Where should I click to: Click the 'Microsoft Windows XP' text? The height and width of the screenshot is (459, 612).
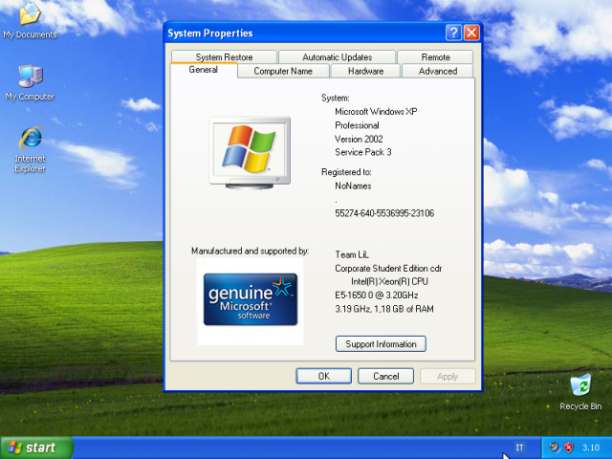[376, 112]
